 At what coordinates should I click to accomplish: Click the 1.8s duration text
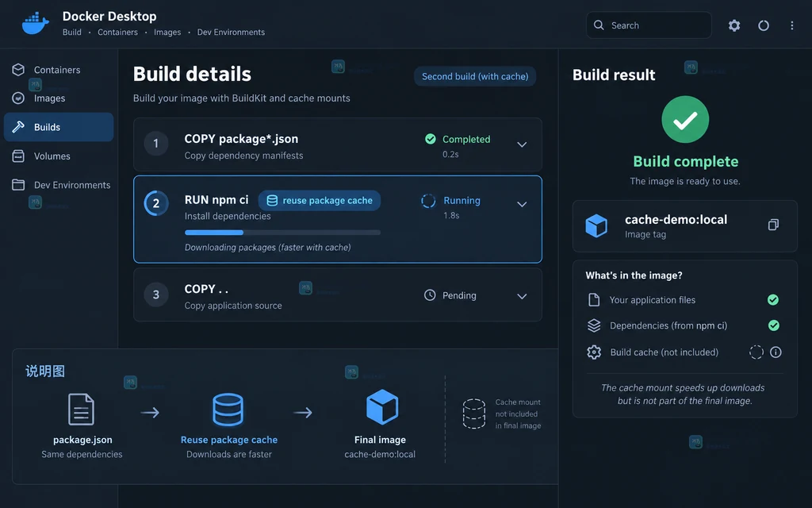(x=451, y=215)
